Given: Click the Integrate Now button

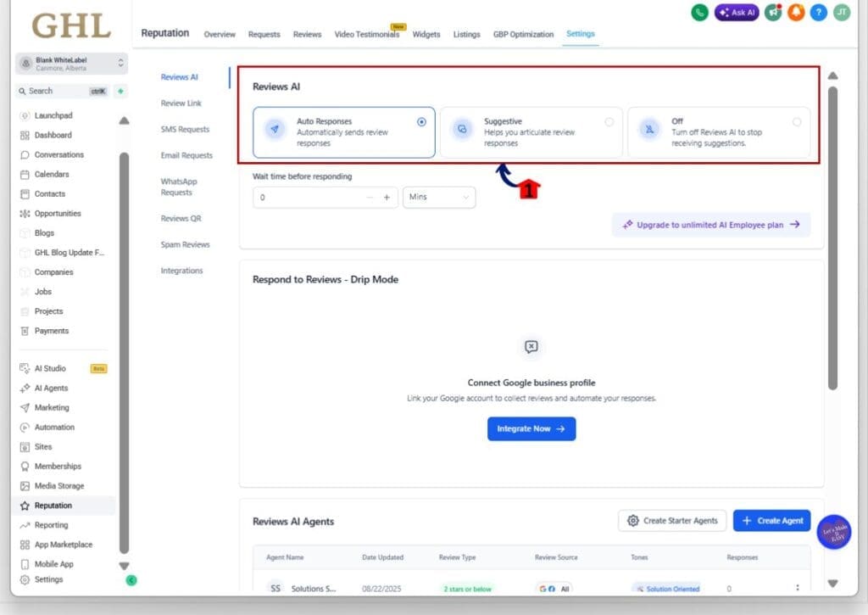Looking at the screenshot, I should click(x=531, y=429).
